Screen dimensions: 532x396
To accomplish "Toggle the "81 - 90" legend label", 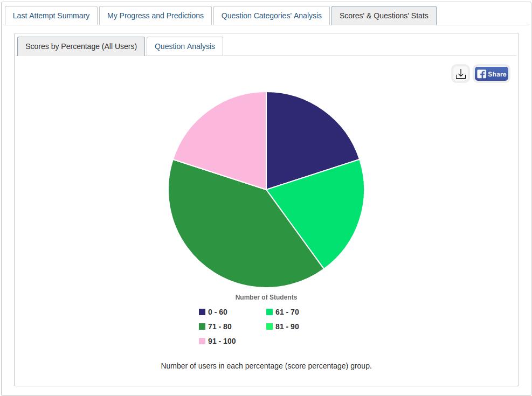I will pyautogui.click(x=287, y=326).
